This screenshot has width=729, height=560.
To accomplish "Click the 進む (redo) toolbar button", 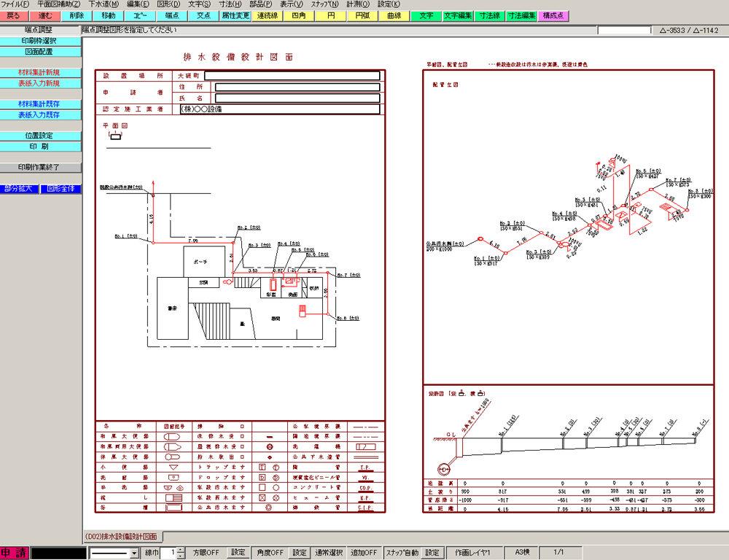I will [x=44, y=16].
